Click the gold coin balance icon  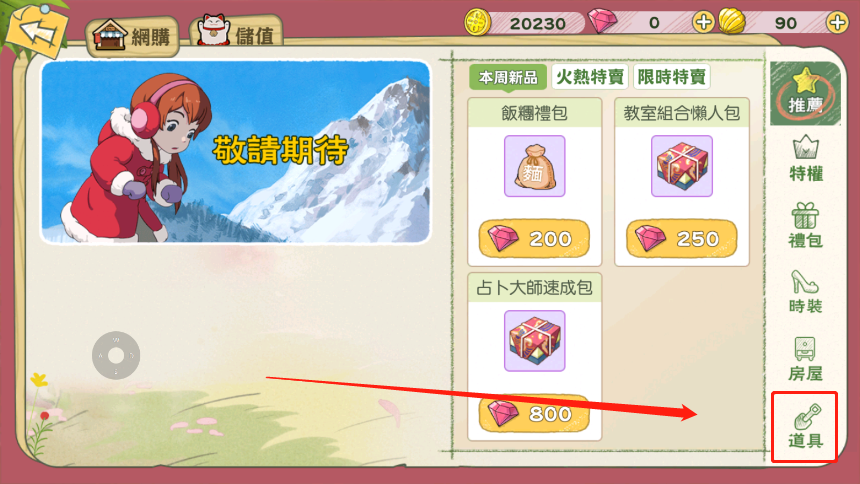(x=478, y=22)
